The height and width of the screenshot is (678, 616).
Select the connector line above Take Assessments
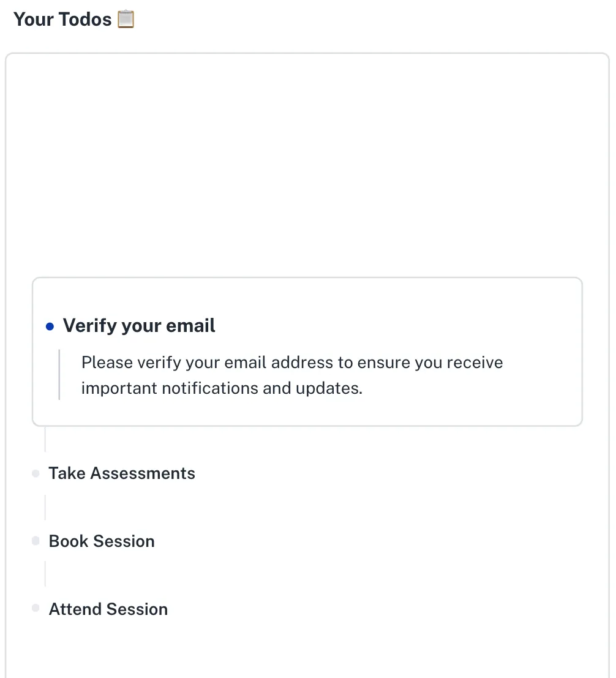[45, 440]
